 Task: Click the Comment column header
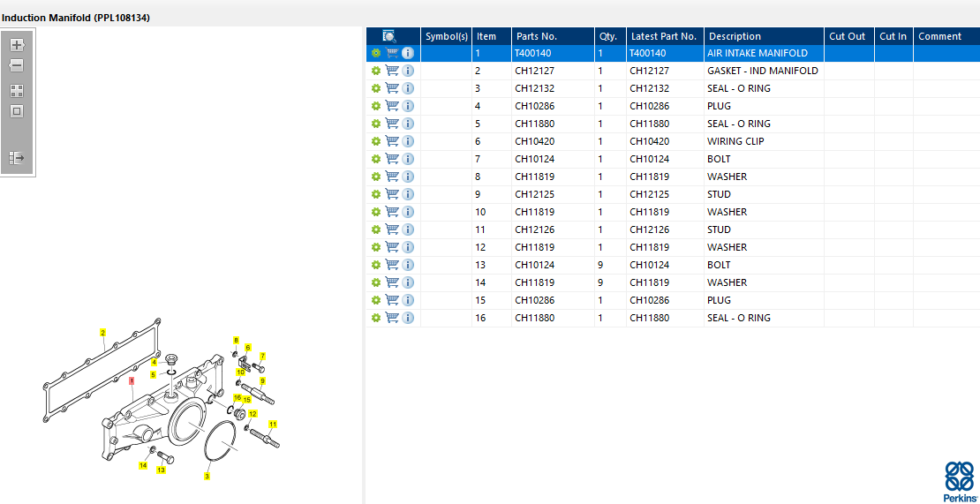tap(946, 36)
